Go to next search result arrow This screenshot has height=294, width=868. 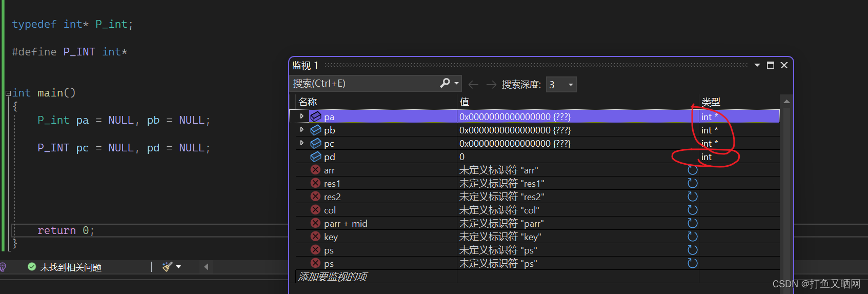tap(491, 84)
